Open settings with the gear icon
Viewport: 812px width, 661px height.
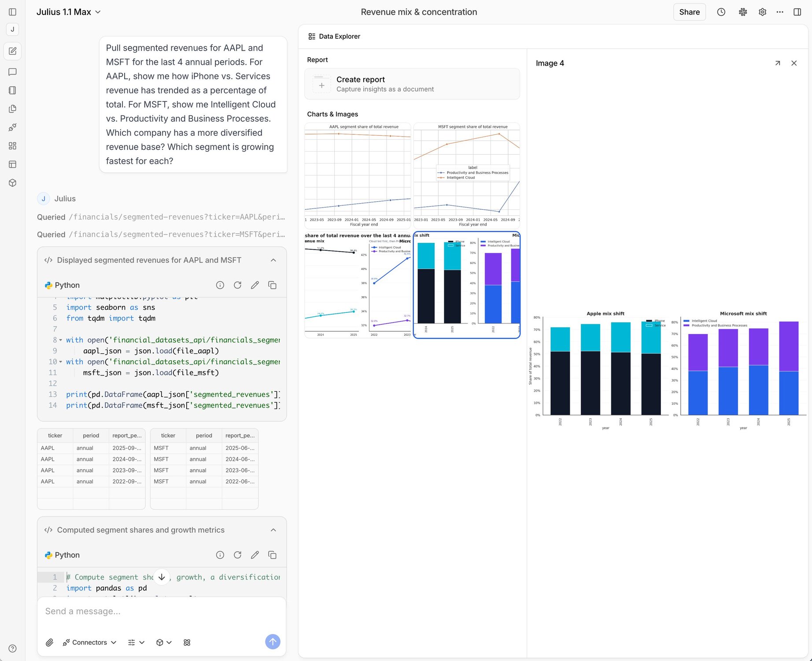tap(762, 12)
